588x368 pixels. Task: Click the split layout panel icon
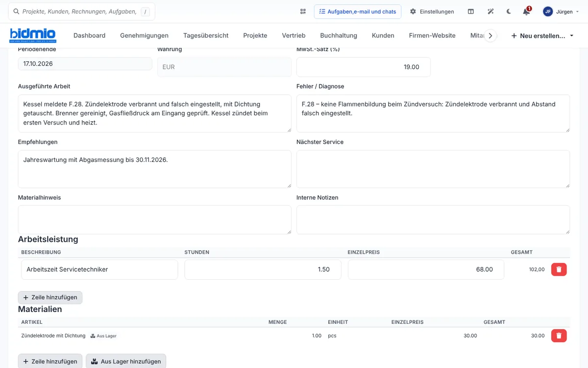click(x=471, y=12)
